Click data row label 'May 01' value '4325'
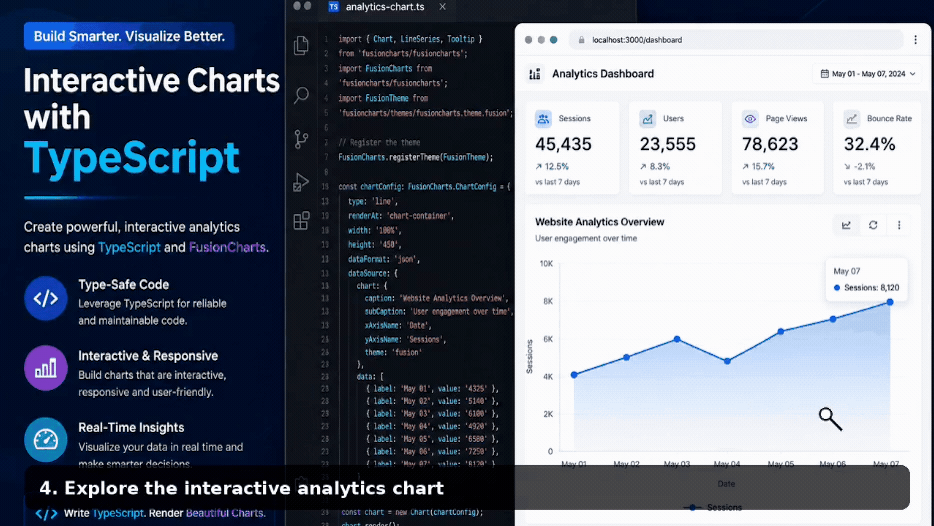934x526 pixels. (x=432, y=388)
